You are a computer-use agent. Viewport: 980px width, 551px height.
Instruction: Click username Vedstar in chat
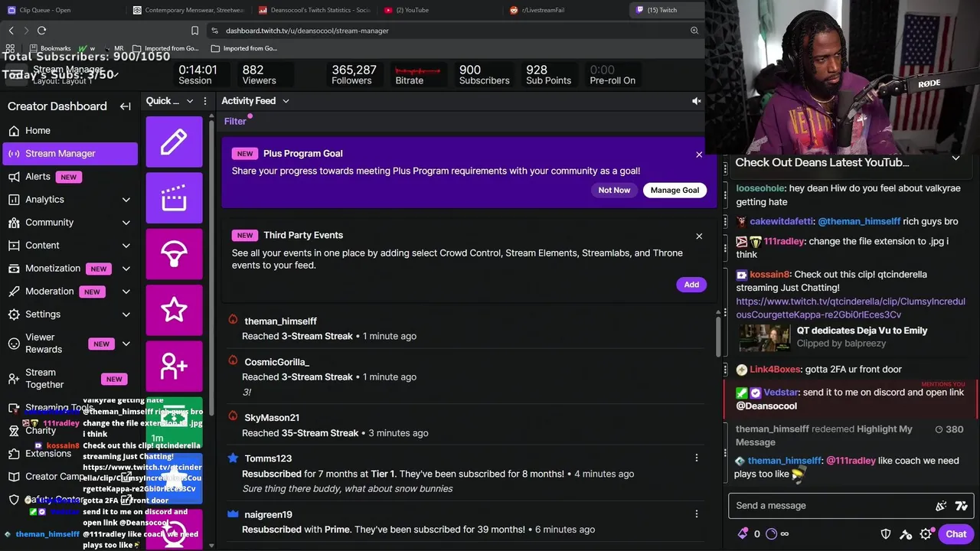(x=781, y=393)
